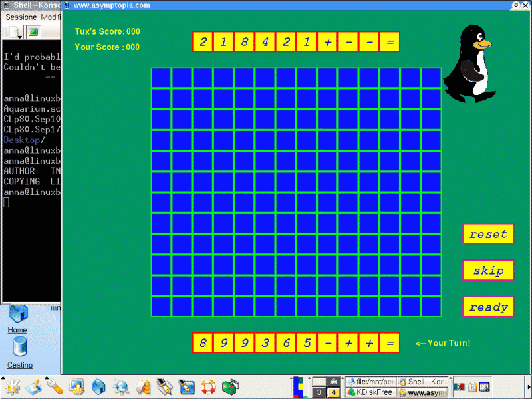Select the 5 tile in your bottom rack
The height and width of the screenshot is (399, 532).
point(307,343)
